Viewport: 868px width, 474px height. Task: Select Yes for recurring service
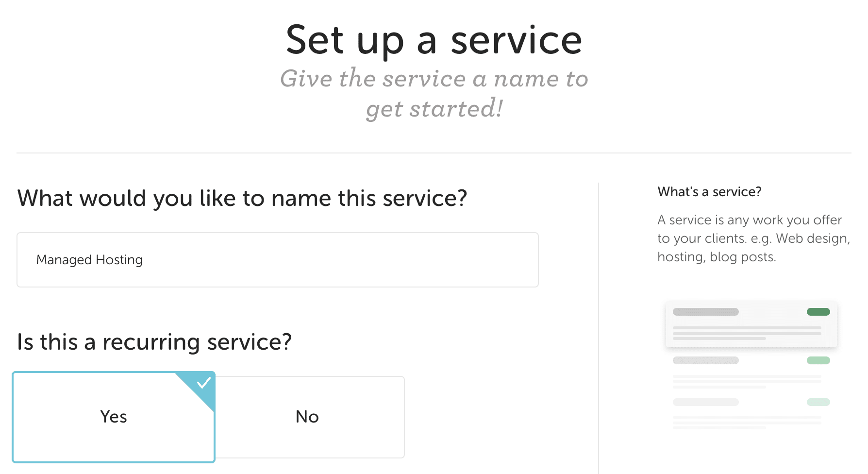coord(114,417)
